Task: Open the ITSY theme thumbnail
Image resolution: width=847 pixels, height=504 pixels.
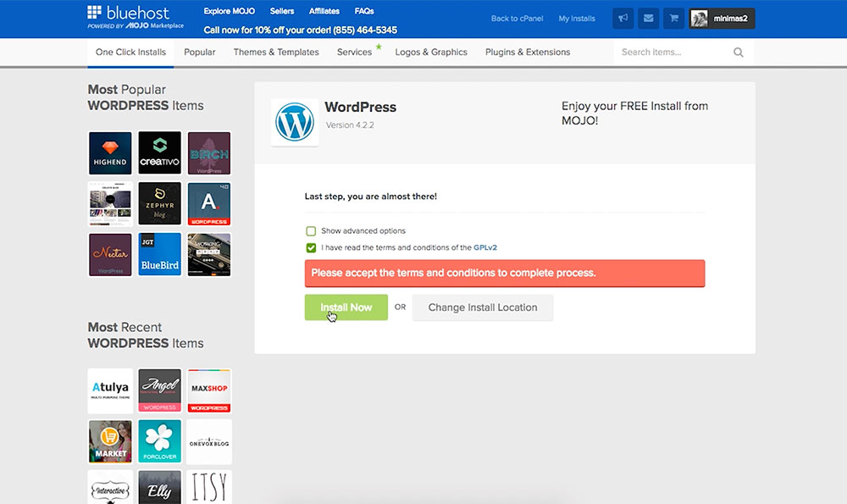Action: pos(209,487)
